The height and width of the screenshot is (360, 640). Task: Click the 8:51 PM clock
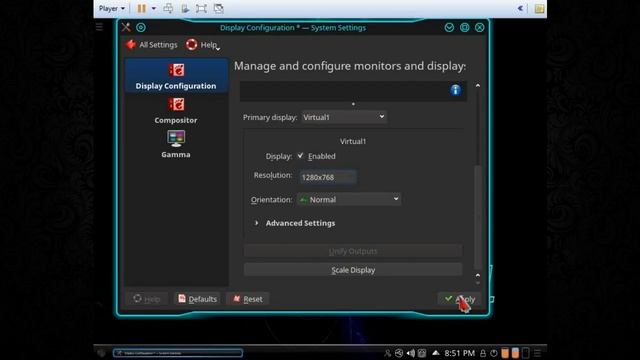(x=460, y=353)
